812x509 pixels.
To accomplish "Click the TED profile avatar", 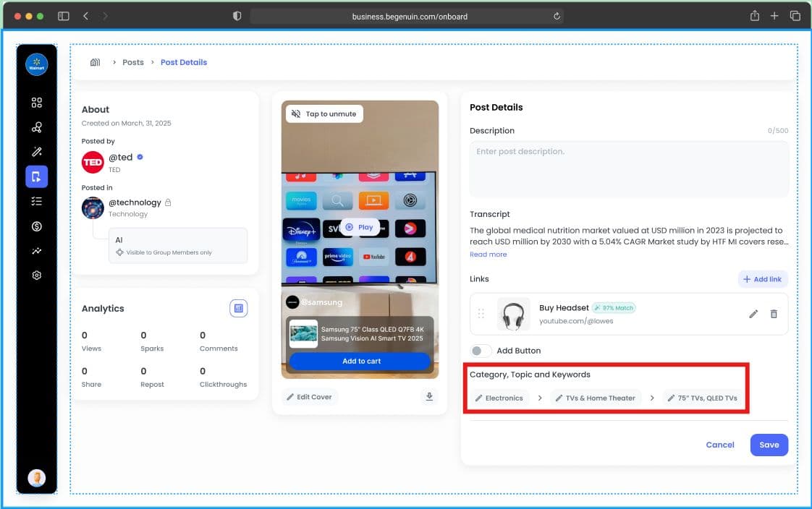I will click(x=93, y=163).
